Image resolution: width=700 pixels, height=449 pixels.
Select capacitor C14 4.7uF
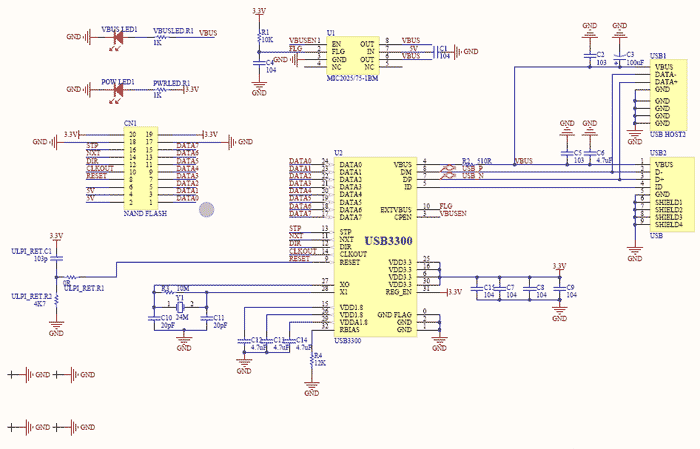coord(289,341)
